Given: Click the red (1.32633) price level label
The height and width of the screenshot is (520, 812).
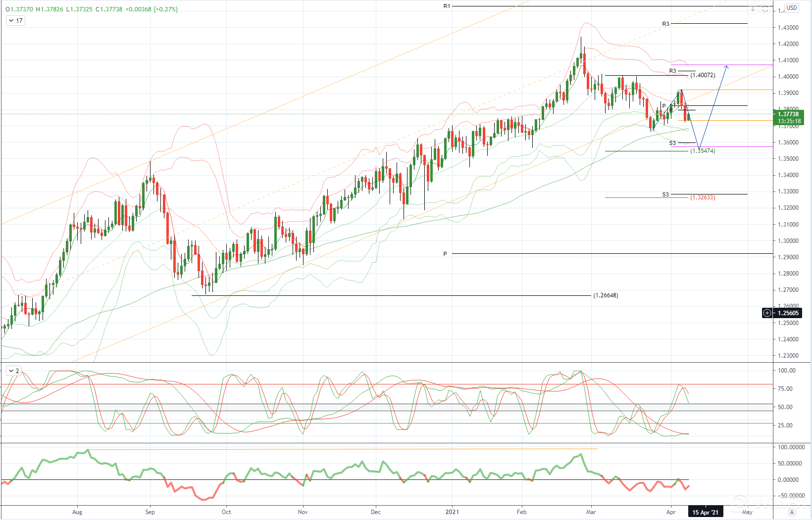Looking at the screenshot, I should click(x=703, y=197).
